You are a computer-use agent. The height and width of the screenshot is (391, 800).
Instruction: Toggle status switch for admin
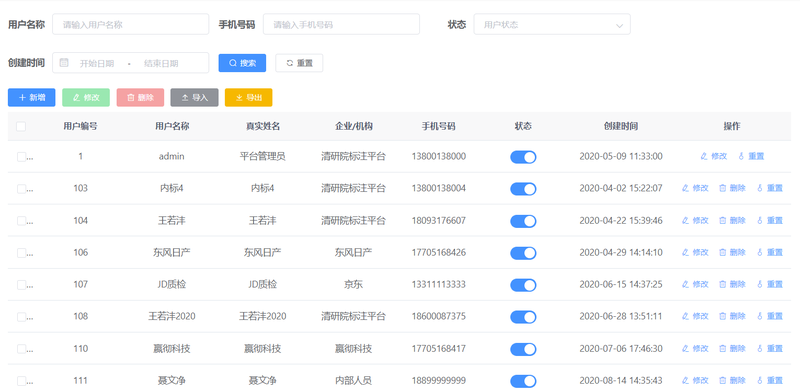tap(523, 157)
